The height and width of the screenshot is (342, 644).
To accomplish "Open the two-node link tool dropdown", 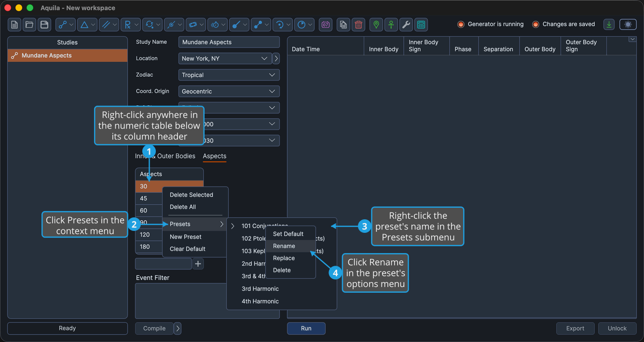I will pyautogui.click(x=65, y=25).
